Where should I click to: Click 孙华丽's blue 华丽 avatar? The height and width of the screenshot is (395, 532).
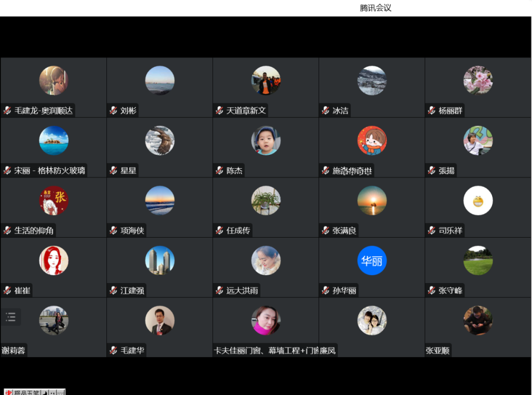point(372,260)
